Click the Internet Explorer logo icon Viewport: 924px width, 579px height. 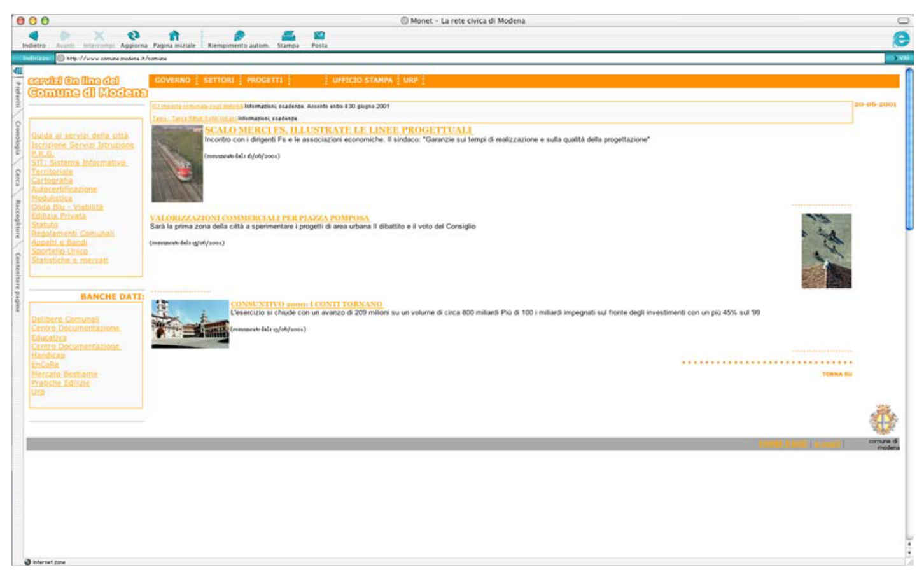coord(900,39)
